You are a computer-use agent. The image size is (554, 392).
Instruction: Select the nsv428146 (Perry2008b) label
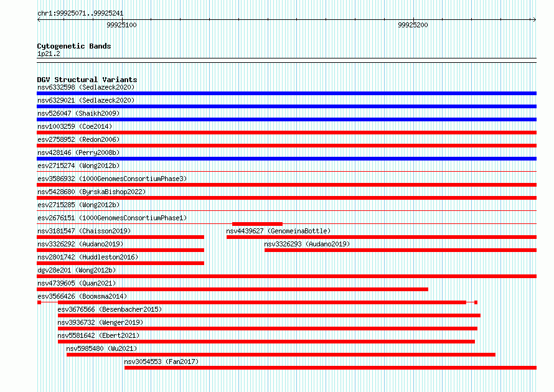point(78,152)
